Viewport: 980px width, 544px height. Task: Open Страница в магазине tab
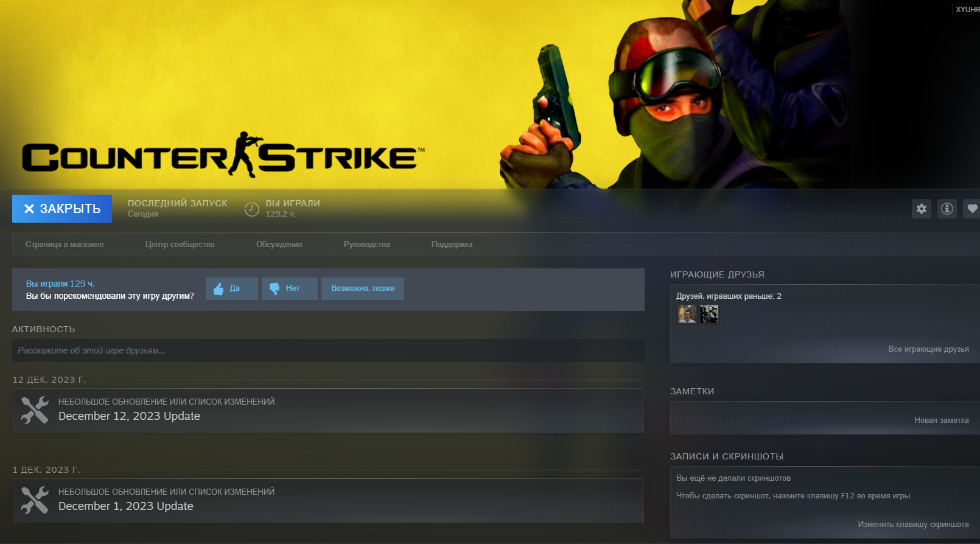[65, 245]
